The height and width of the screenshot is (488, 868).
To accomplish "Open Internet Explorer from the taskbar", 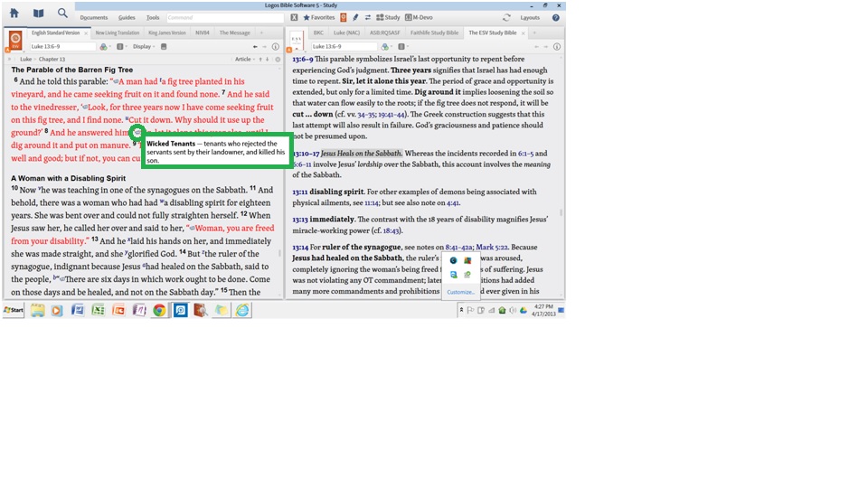I will point(242,310).
